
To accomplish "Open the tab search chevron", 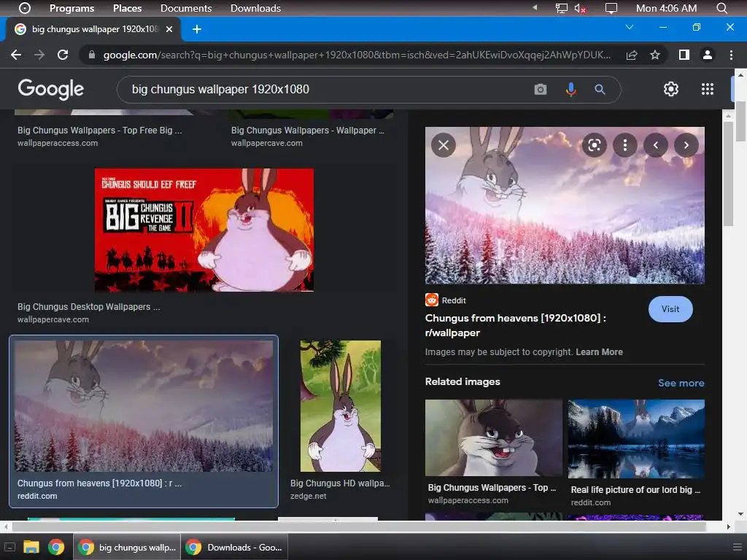I will [x=630, y=27].
